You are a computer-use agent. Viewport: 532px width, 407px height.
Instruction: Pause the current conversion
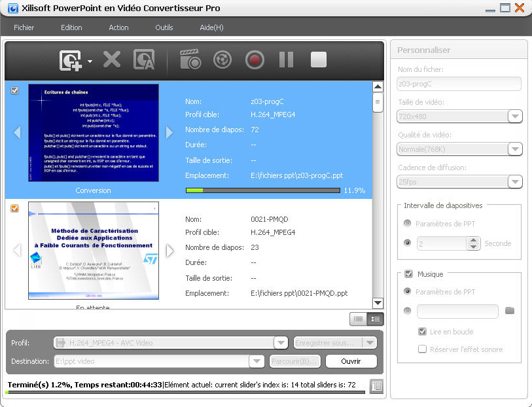coord(286,60)
